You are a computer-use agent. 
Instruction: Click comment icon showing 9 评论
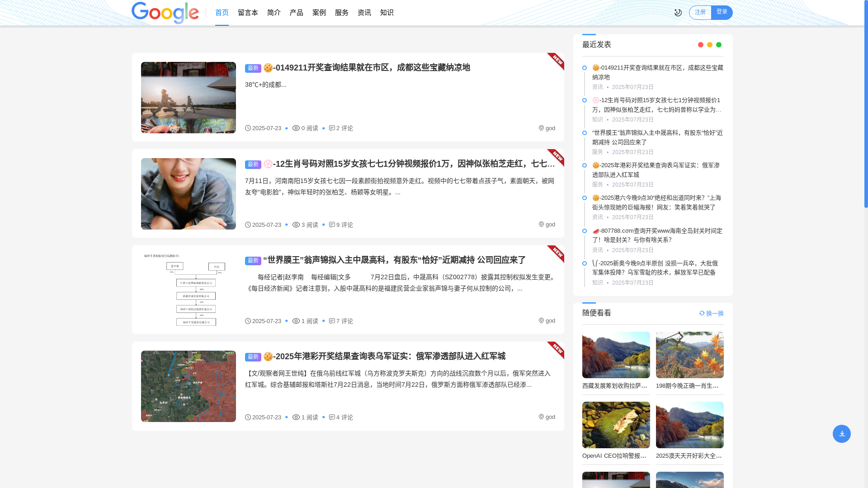click(332, 225)
